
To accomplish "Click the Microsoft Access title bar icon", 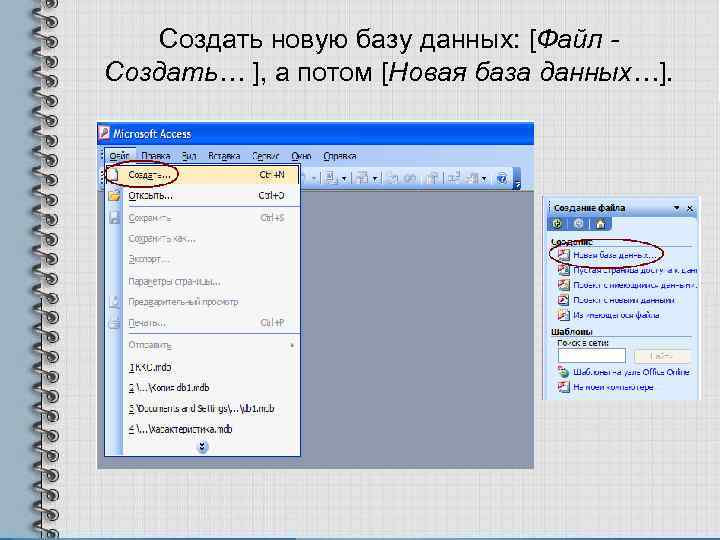I will (x=105, y=134).
